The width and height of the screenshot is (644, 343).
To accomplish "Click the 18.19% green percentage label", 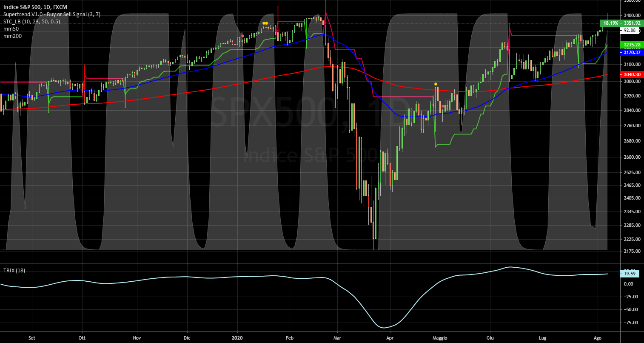I will coord(610,23).
